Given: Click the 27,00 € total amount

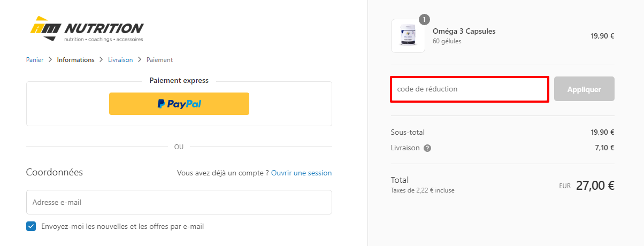Looking at the screenshot, I should click(x=595, y=186).
